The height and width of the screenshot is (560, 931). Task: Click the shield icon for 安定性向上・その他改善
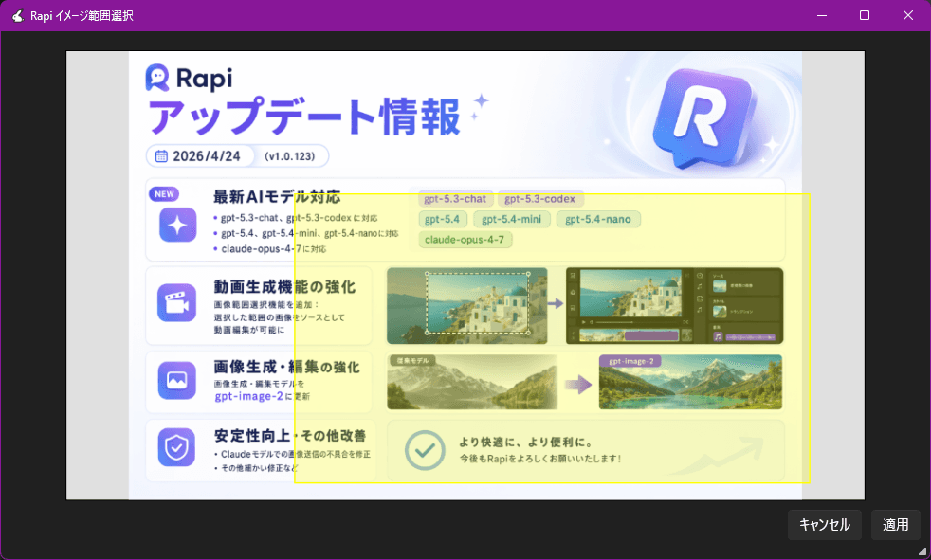175,447
